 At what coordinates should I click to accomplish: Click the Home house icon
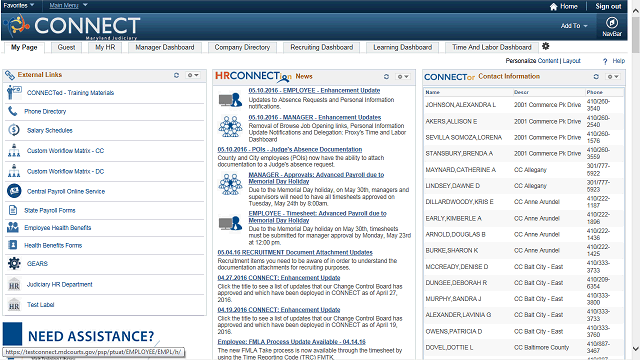553,7
